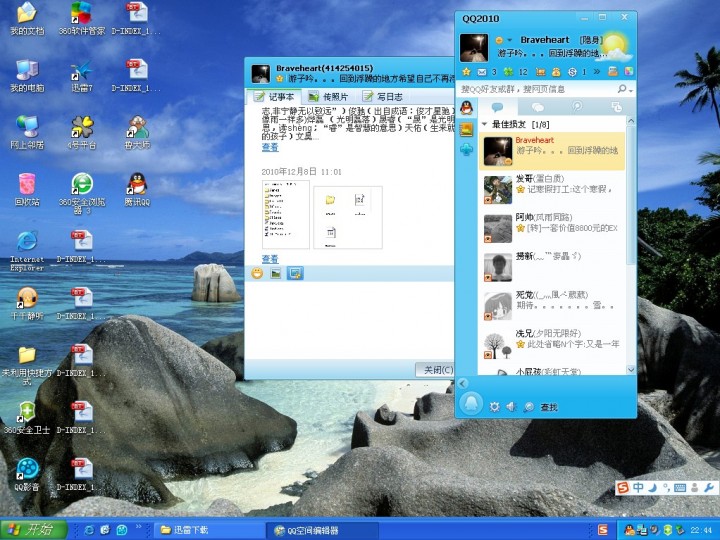The image size is (720, 540).
Task: Open QQ system settings gear icon
Action: coord(494,407)
